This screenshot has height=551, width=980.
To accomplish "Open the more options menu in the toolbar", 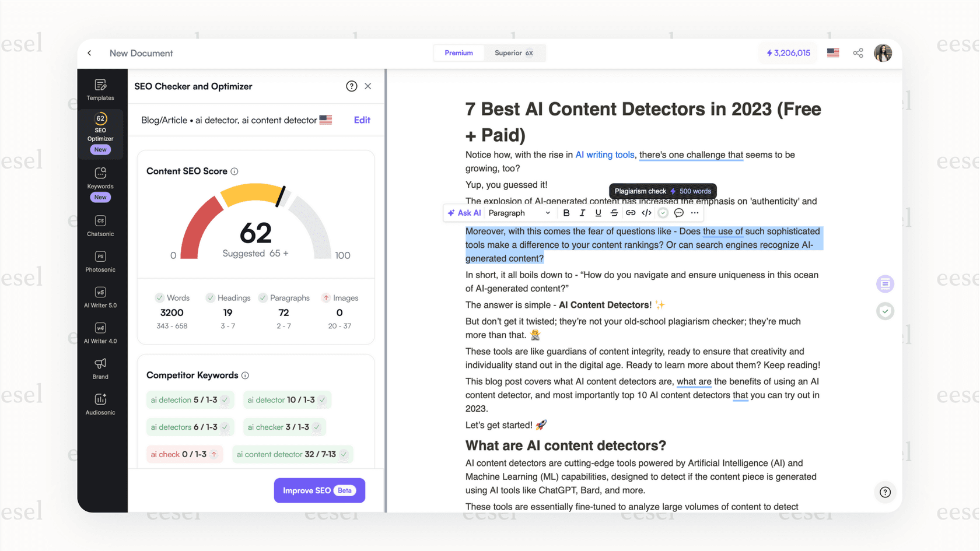I will pyautogui.click(x=695, y=213).
